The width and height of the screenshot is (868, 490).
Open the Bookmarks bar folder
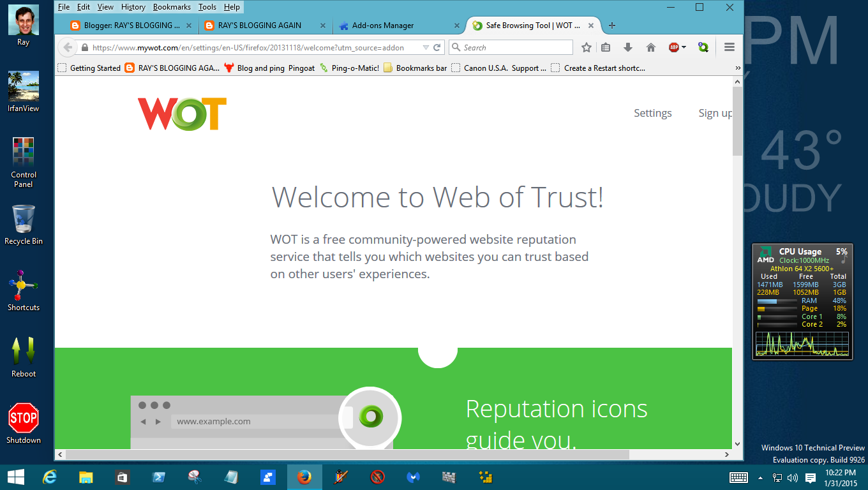tap(415, 68)
